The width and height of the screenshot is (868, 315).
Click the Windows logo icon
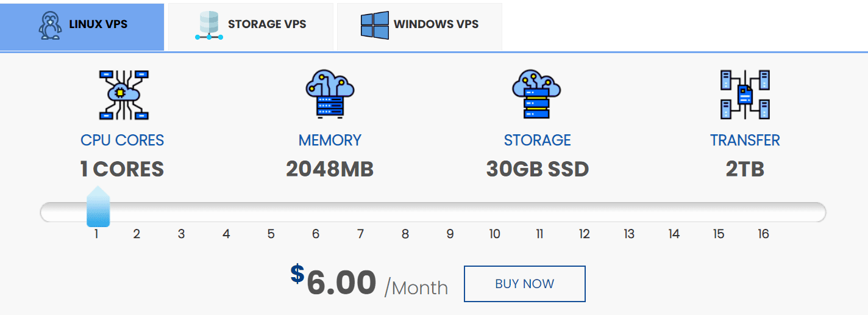pyautogui.click(x=374, y=26)
